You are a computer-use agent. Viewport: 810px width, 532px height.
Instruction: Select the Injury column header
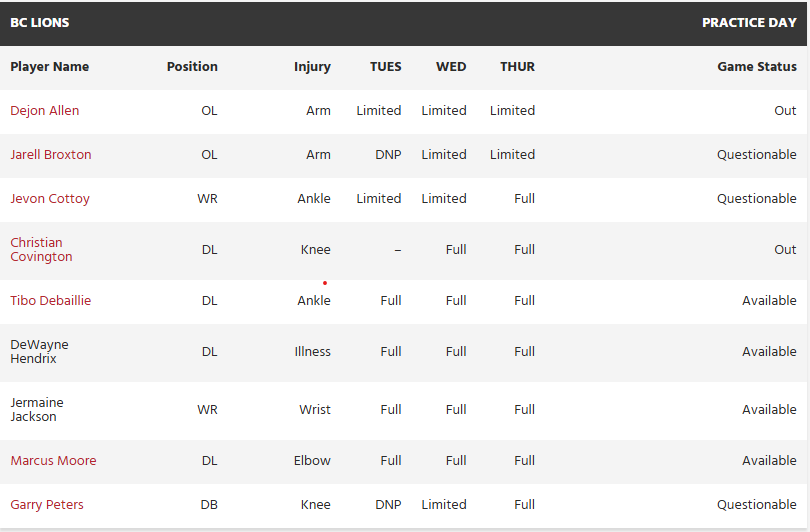point(312,67)
